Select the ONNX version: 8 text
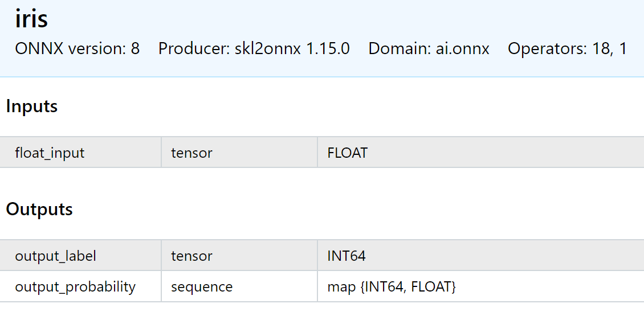This screenshot has height=316, width=644. pyautogui.click(x=77, y=49)
